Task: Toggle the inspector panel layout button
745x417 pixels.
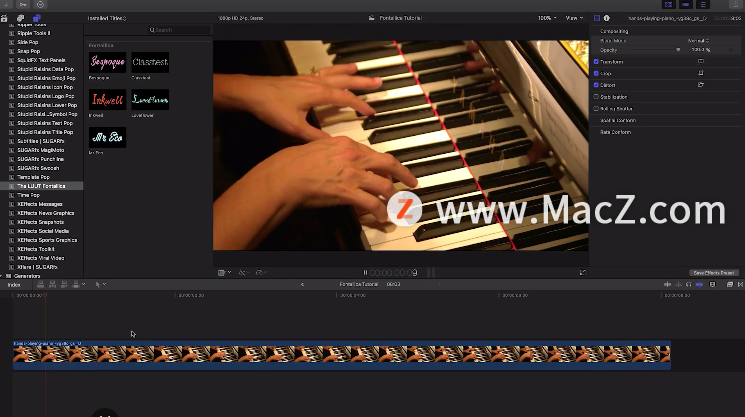Action: pos(703,4)
